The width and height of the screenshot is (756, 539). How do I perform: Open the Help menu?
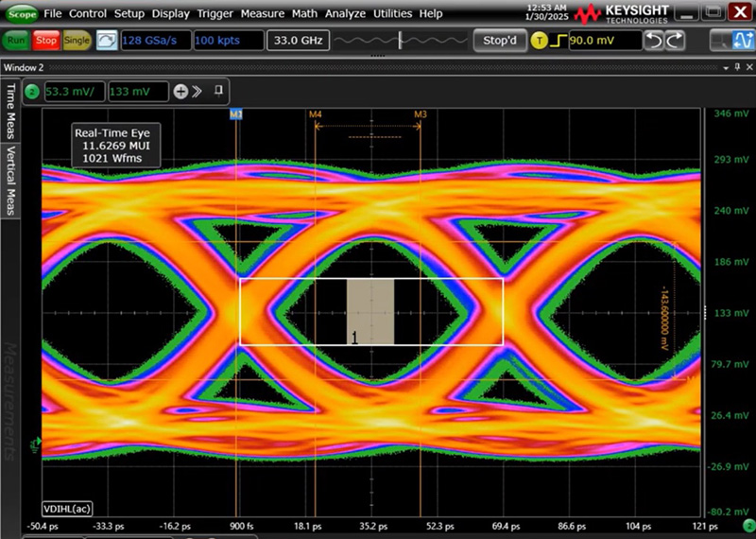(x=431, y=14)
